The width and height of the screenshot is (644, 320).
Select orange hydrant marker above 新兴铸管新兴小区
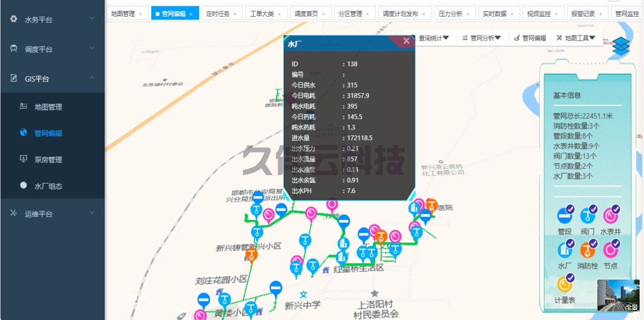252,256
